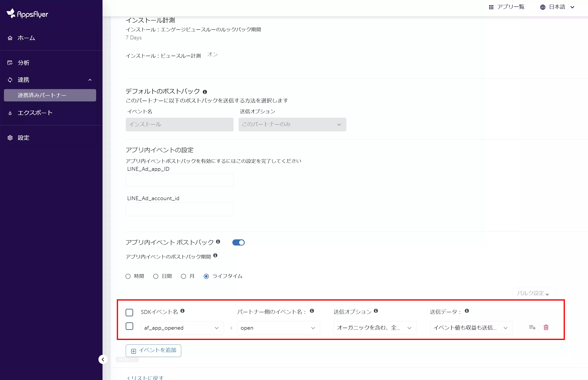Image resolution: width=588 pixels, height=380 pixels.
Task: Open the af_app_opened SDK event dropdown
Action: pos(182,328)
